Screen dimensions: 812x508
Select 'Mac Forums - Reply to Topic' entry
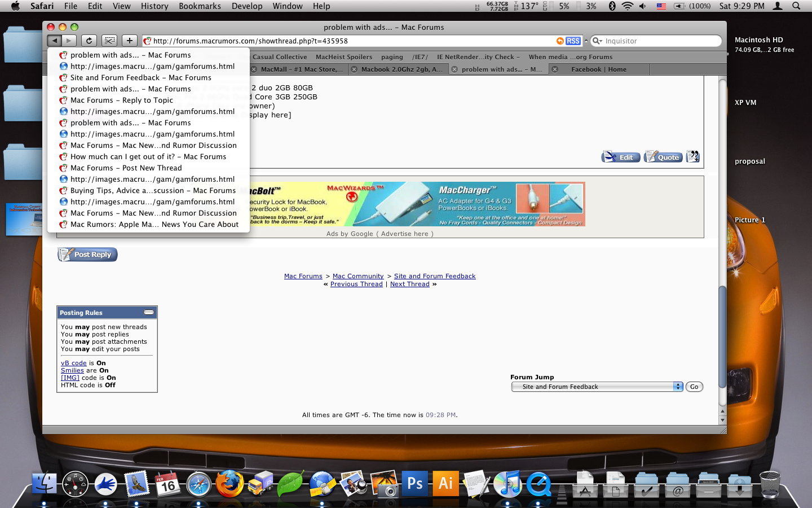click(148, 100)
